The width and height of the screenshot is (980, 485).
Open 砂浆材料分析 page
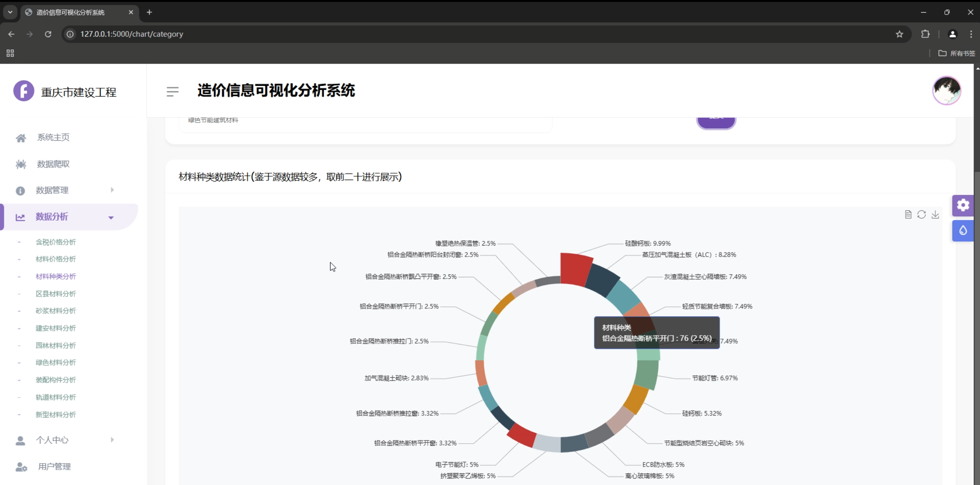point(56,311)
